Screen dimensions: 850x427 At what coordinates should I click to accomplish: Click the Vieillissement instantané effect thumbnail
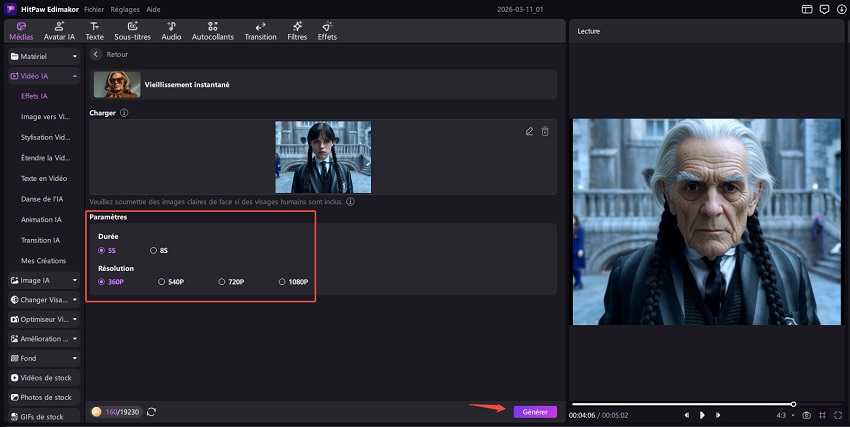click(117, 85)
